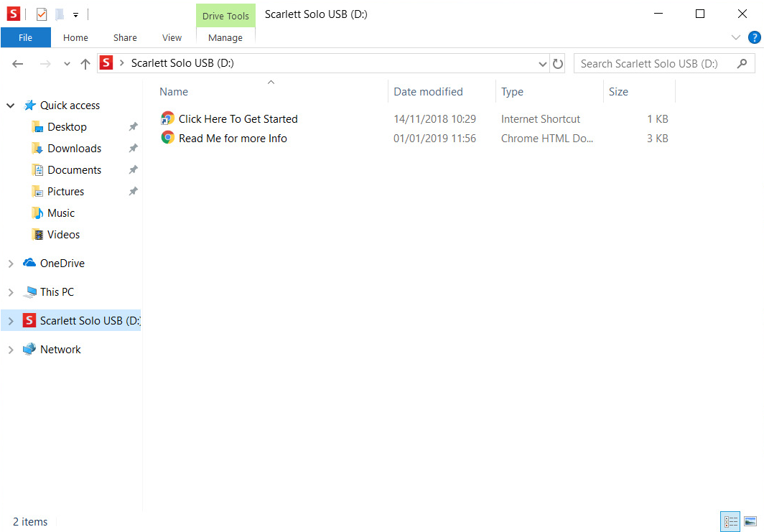
Task: Sort by Type column header
Action: coord(512,92)
